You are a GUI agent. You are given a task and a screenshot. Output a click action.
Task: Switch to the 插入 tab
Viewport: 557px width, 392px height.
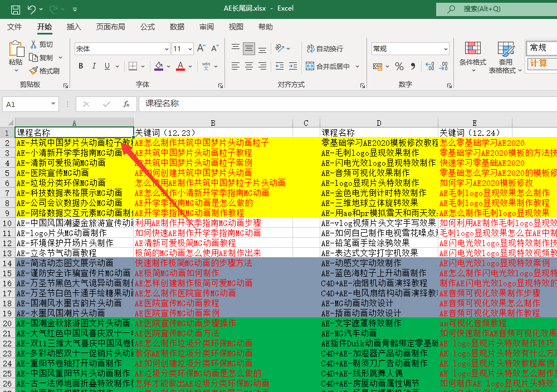coord(74,27)
